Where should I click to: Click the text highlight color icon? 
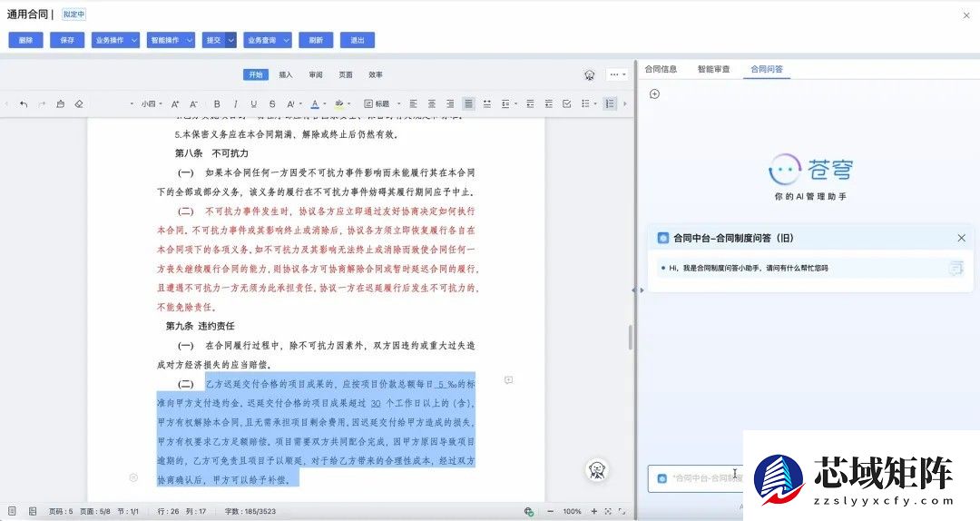click(338, 103)
